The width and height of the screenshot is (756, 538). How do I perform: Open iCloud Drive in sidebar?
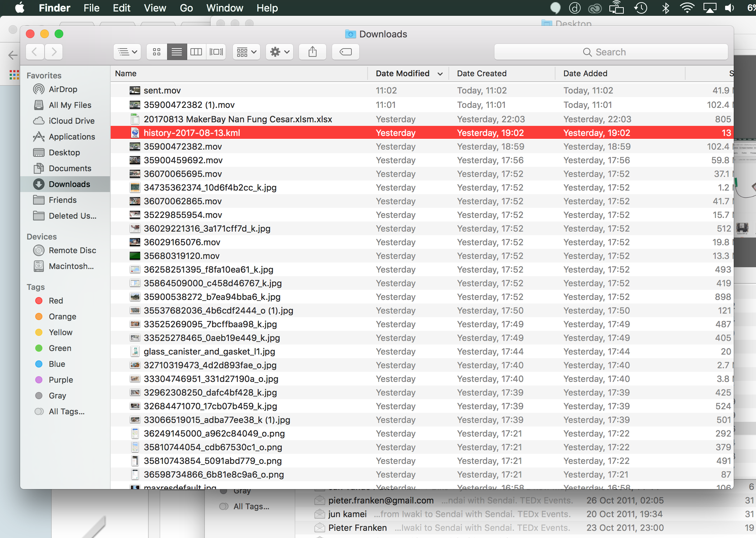[72, 121]
